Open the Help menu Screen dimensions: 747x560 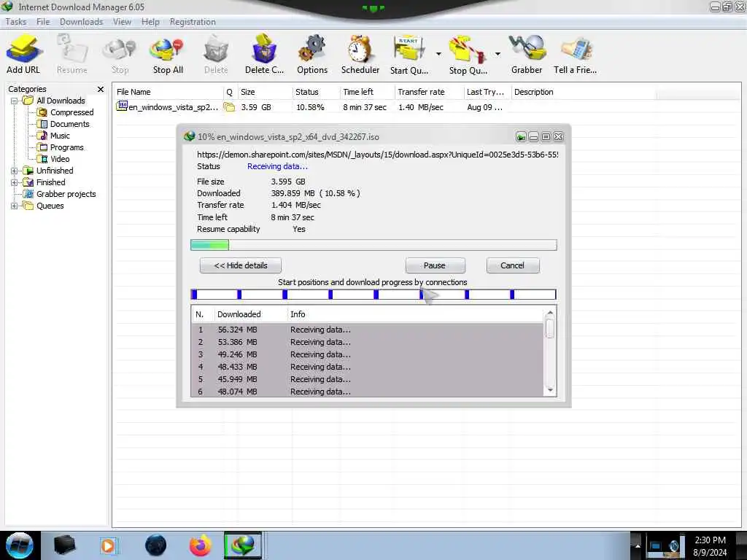pos(150,22)
